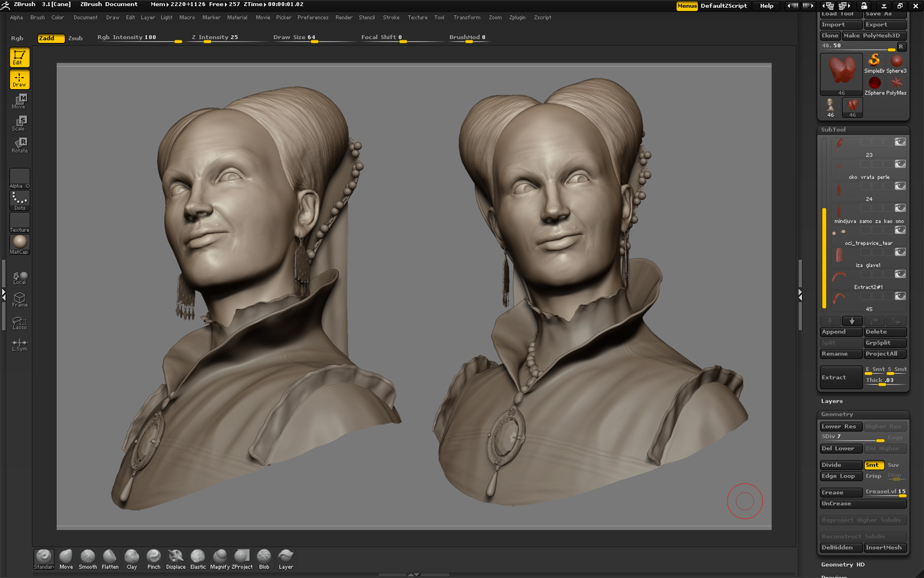Hide Extract2#1 subtool
The height and width of the screenshot is (578, 924).
pyautogui.click(x=900, y=274)
